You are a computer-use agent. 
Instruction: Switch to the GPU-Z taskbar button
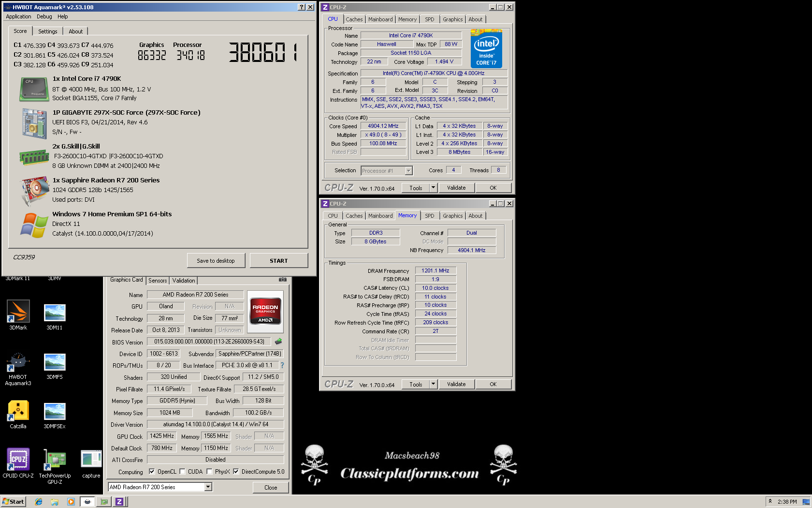pos(104,502)
